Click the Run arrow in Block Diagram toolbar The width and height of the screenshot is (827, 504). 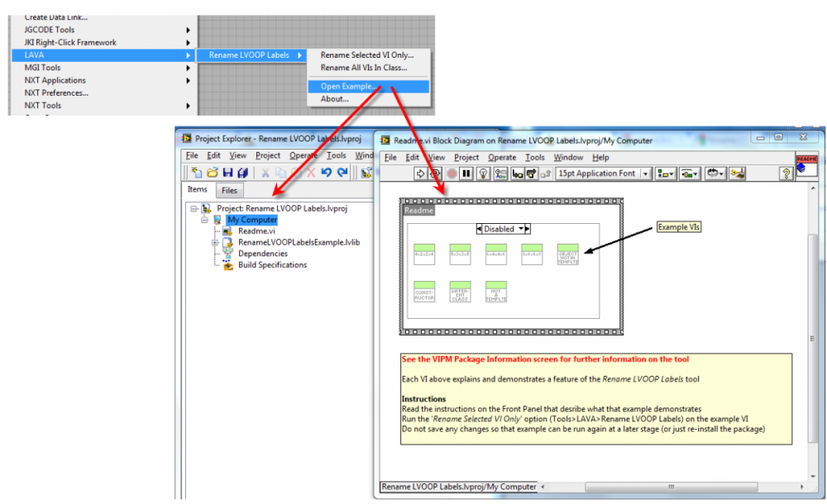420,174
